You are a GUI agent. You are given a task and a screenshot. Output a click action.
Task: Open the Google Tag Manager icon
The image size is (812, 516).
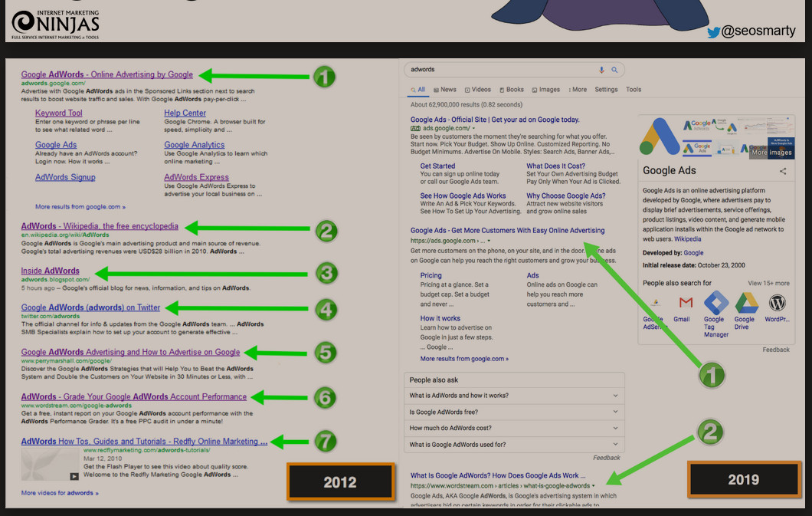click(x=716, y=303)
